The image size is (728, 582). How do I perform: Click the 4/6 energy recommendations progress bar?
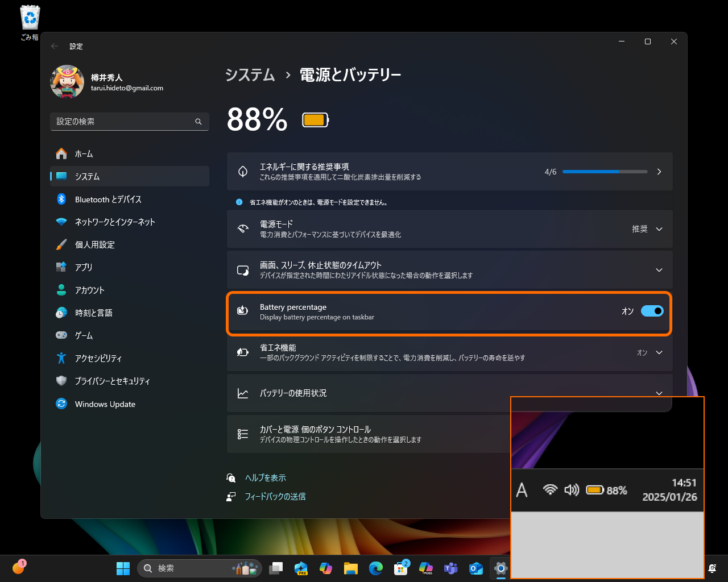605,171
